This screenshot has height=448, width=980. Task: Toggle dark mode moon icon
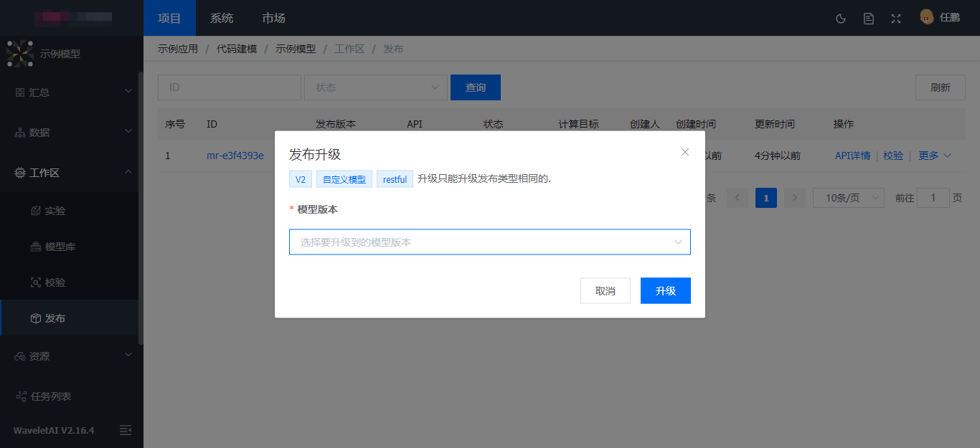coord(841,19)
